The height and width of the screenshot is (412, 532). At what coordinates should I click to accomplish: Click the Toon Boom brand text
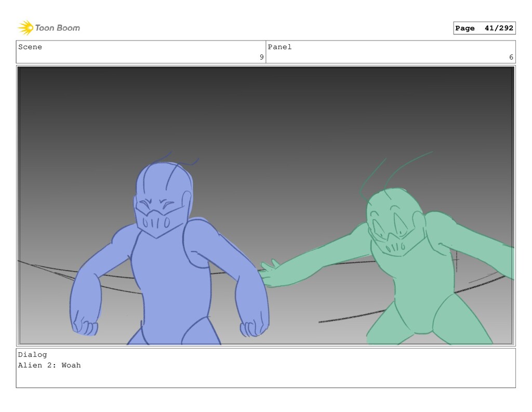click(57, 28)
